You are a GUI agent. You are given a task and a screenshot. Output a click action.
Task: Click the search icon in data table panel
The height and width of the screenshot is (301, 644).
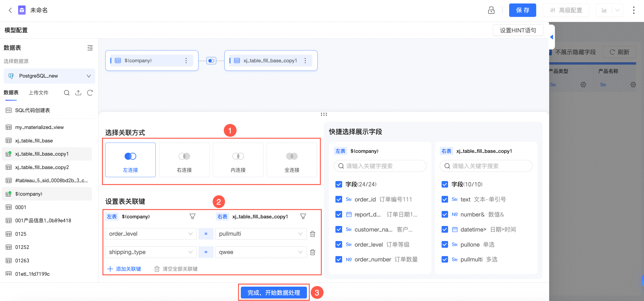66,93
